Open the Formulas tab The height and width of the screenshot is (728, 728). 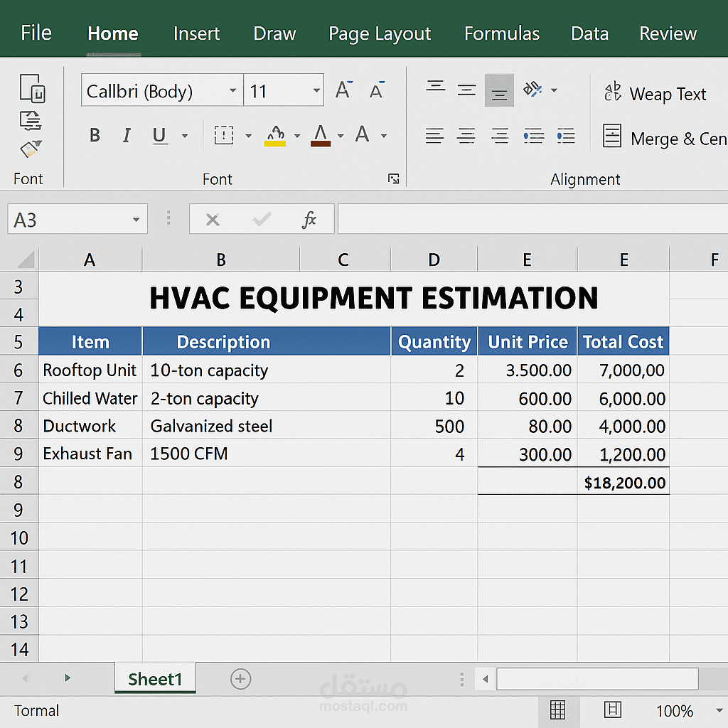coord(502,34)
